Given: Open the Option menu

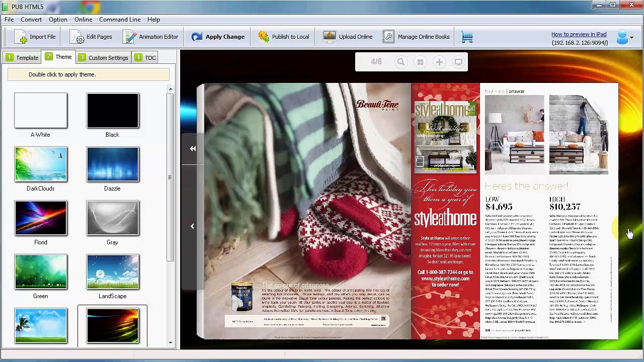Looking at the screenshot, I should pos(58,20).
